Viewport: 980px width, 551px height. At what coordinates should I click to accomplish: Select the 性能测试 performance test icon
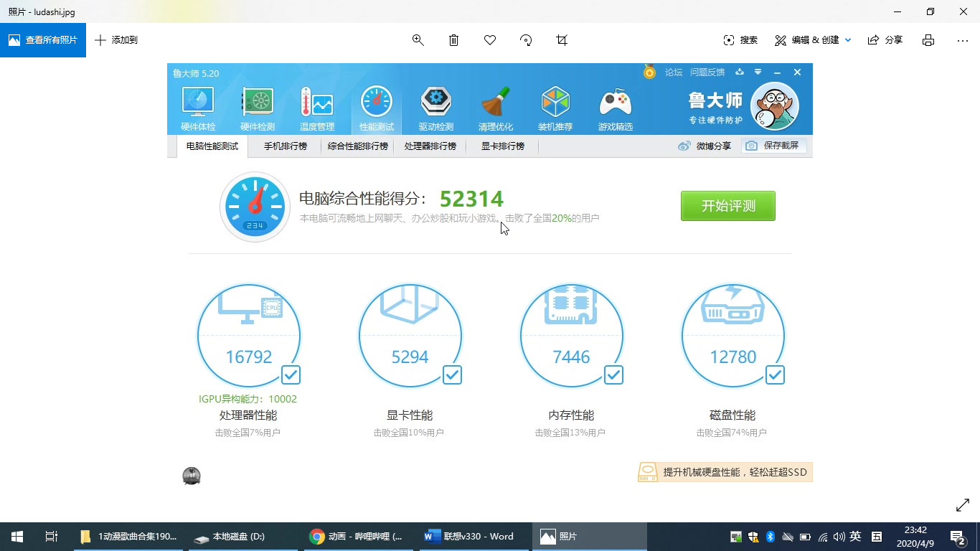click(377, 108)
